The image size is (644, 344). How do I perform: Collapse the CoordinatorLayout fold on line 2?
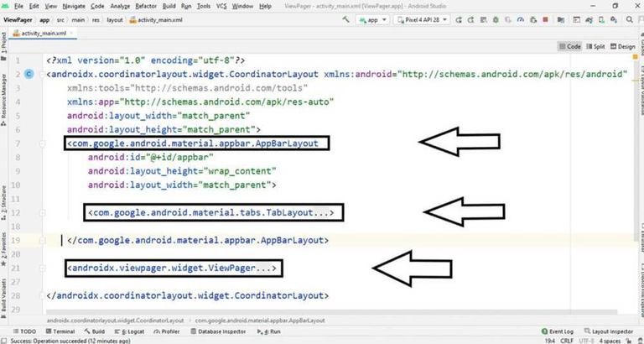pos(42,75)
